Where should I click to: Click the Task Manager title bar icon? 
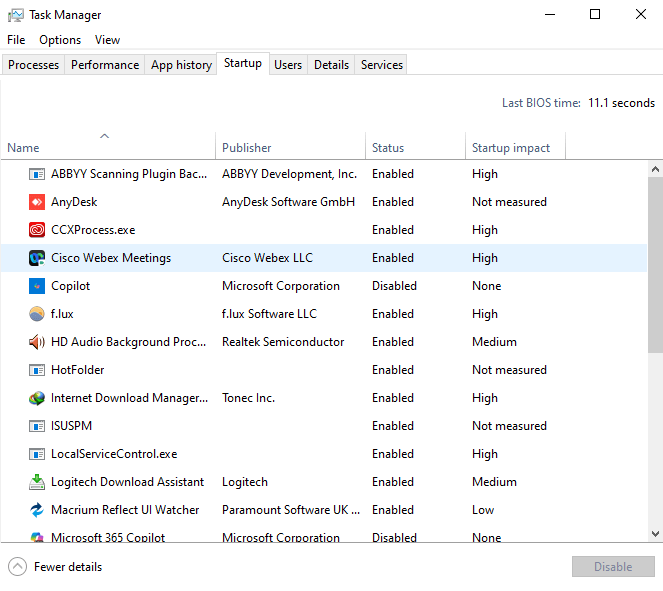point(16,15)
